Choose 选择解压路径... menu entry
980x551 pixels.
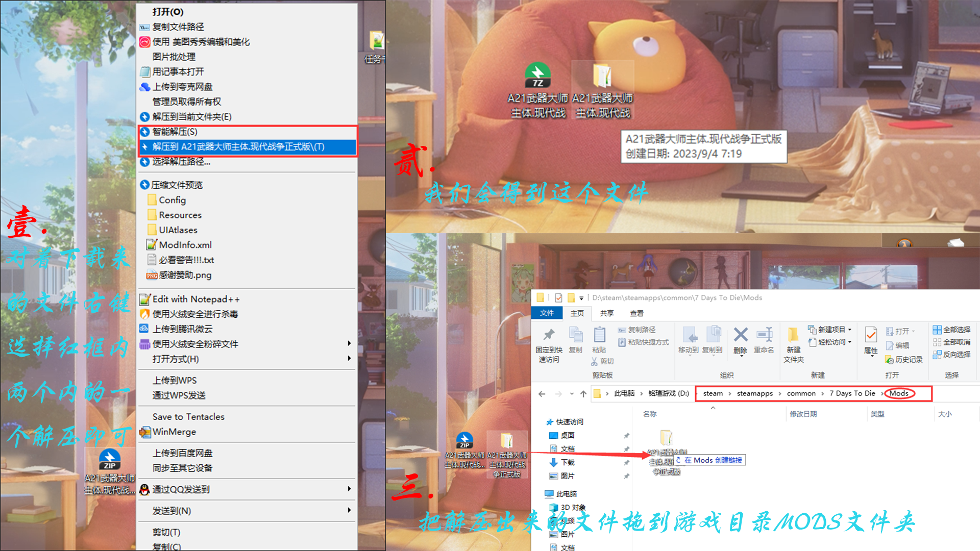click(247, 162)
